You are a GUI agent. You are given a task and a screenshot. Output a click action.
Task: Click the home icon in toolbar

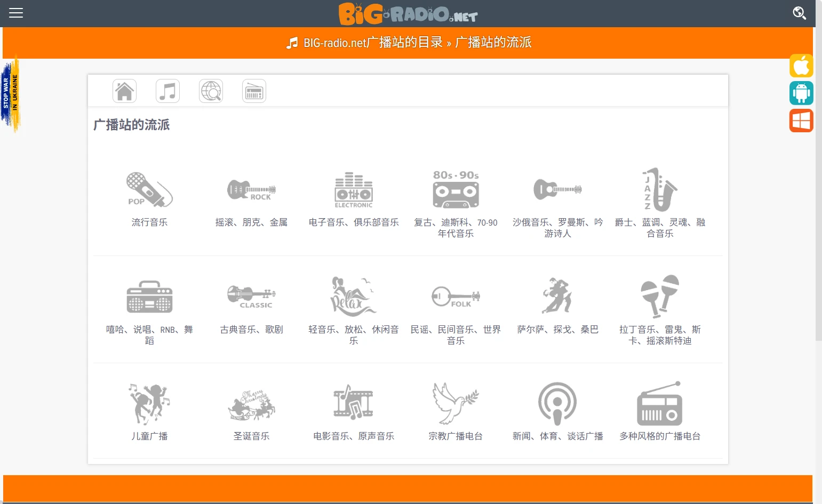[x=124, y=91]
